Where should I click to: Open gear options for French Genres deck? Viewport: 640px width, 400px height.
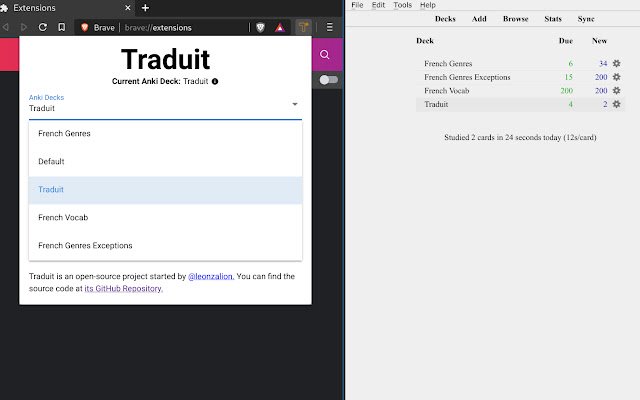[616, 63]
